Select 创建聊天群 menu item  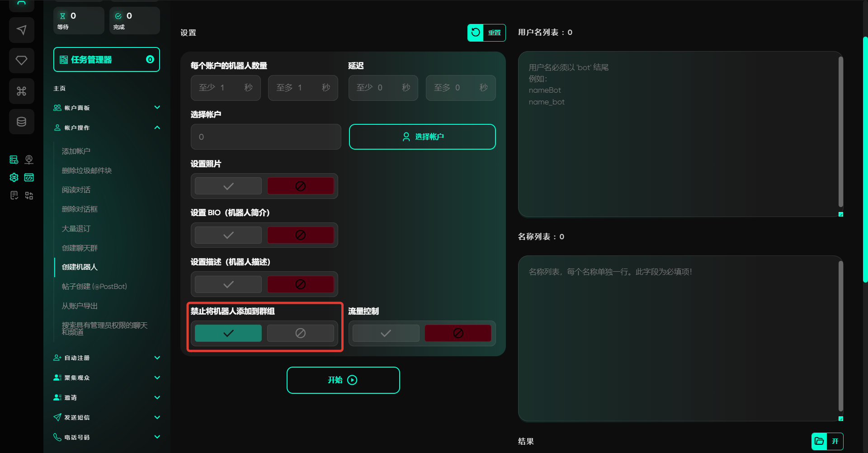[x=80, y=248]
